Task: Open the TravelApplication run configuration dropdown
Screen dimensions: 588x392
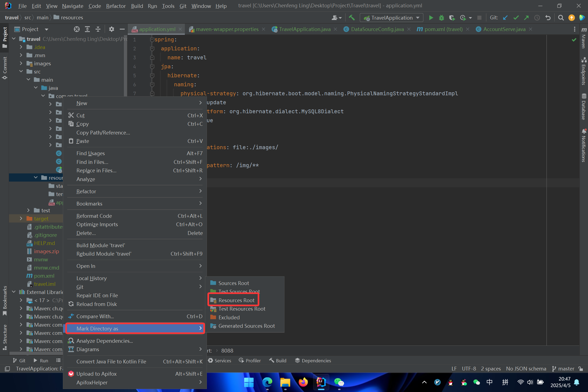Action: tap(391, 18)
